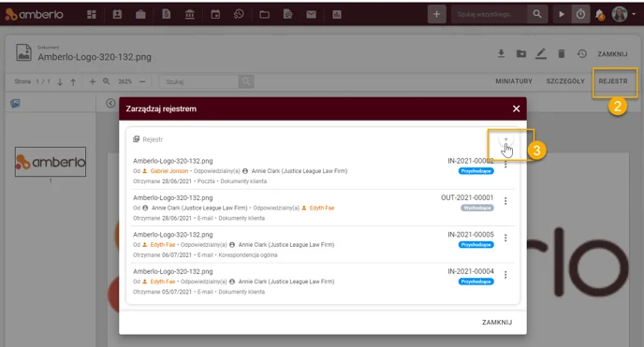Click the search button beside Szukaj field
Viewport: 644px width, 347px height.
pos(246,81)
